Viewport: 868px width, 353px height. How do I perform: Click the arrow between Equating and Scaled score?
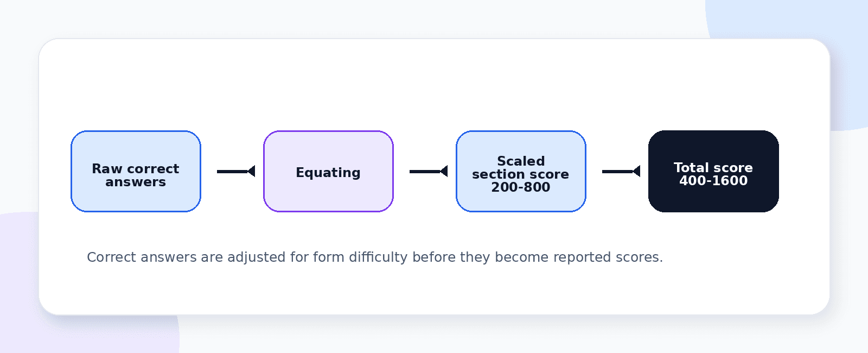click(429, 172)
